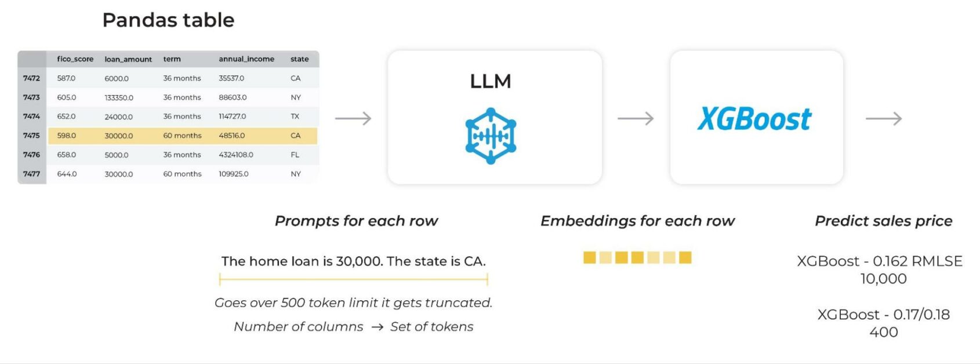
Task: Click the fico_score column header
Action: click(75, 59)
